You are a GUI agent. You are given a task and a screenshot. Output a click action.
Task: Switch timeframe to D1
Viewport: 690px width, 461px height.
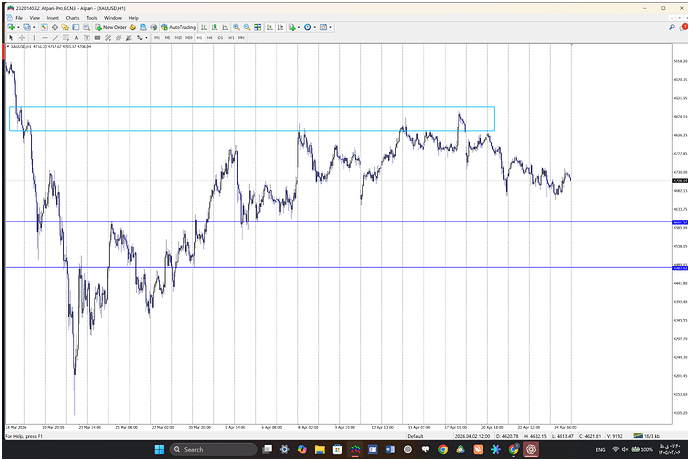[x=220, y=38]
